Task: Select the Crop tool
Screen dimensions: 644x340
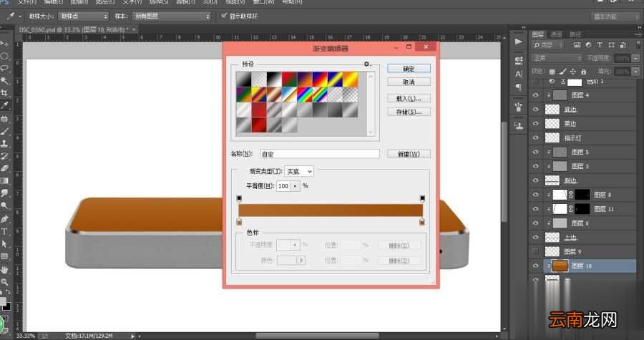Action: [4, 93]
